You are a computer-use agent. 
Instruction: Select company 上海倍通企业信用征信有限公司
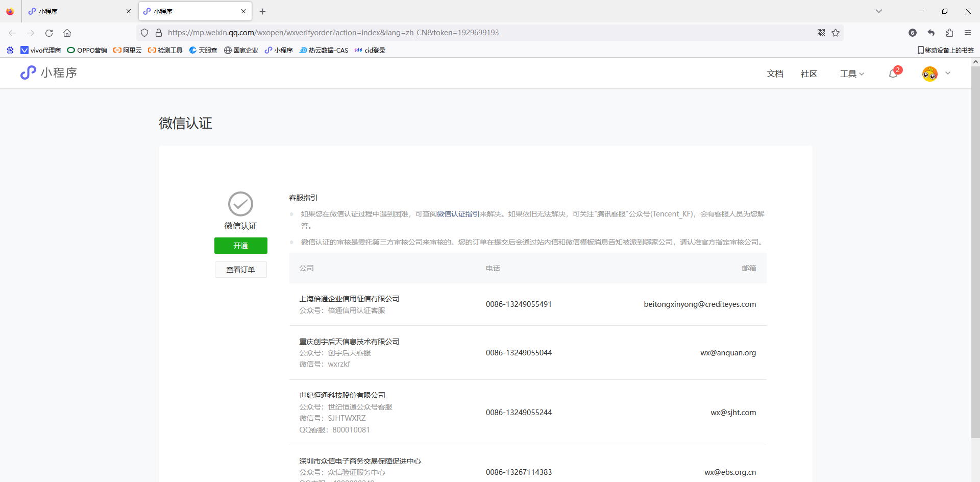pos(350,299)
